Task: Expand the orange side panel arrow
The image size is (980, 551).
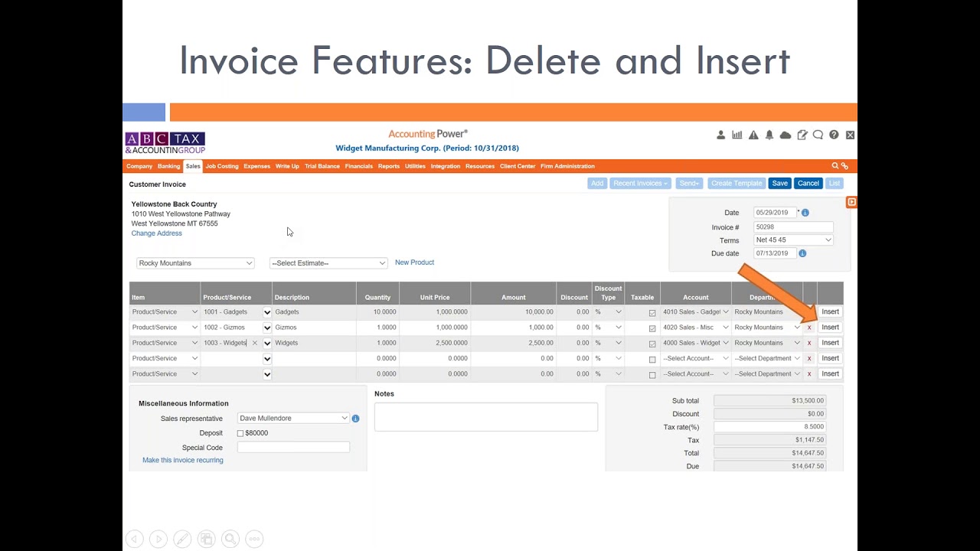Action: 851,202
